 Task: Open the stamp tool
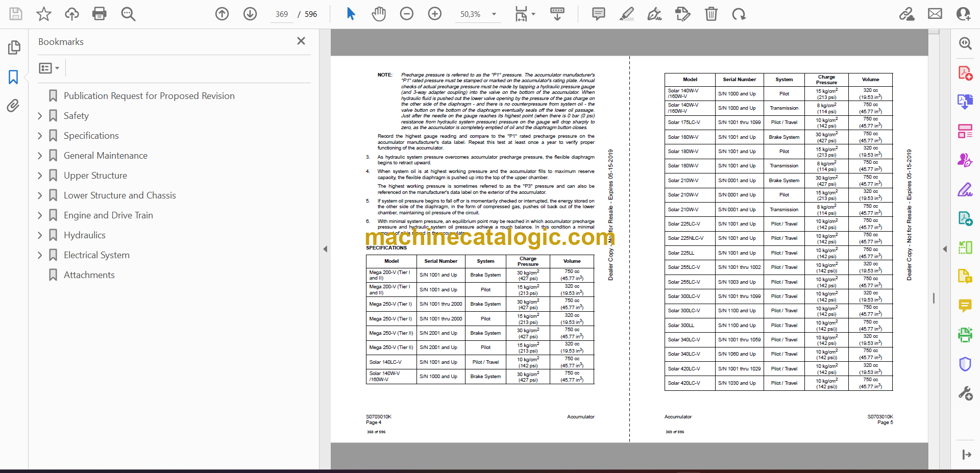(x=682, y=14)
